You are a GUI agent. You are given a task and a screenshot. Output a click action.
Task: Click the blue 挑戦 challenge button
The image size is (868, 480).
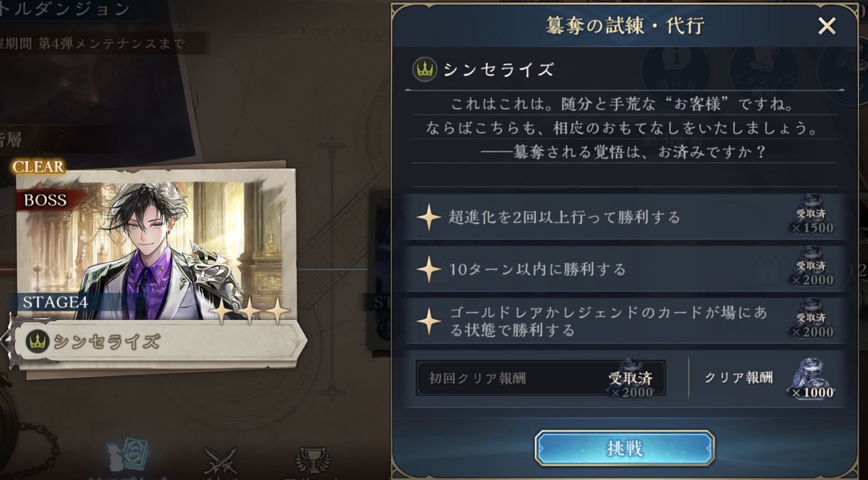pos(624,448)
